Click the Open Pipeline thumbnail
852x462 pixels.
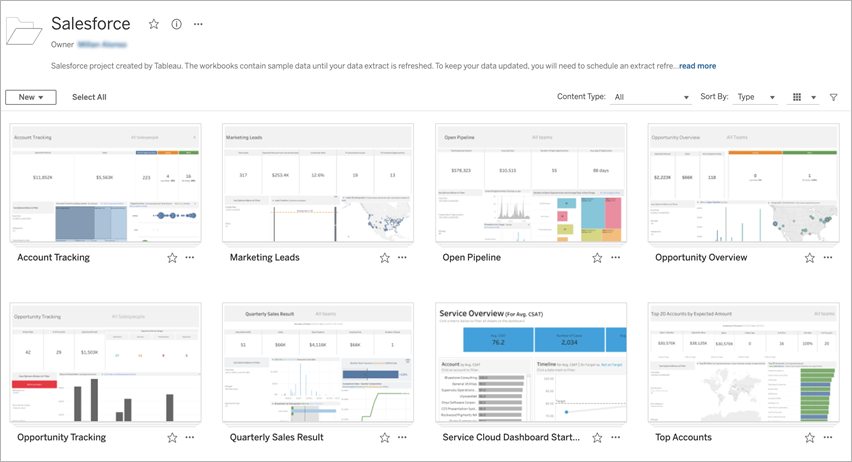[531, 183]
